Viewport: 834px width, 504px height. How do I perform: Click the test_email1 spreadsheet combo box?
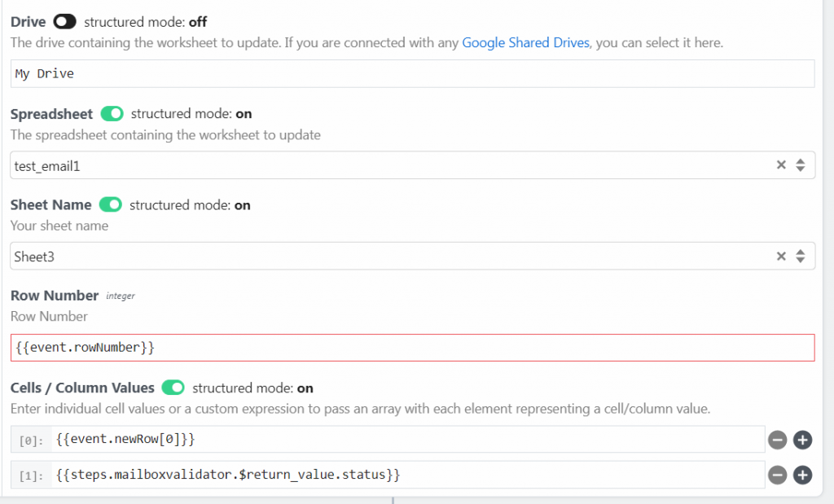(391, 165)
